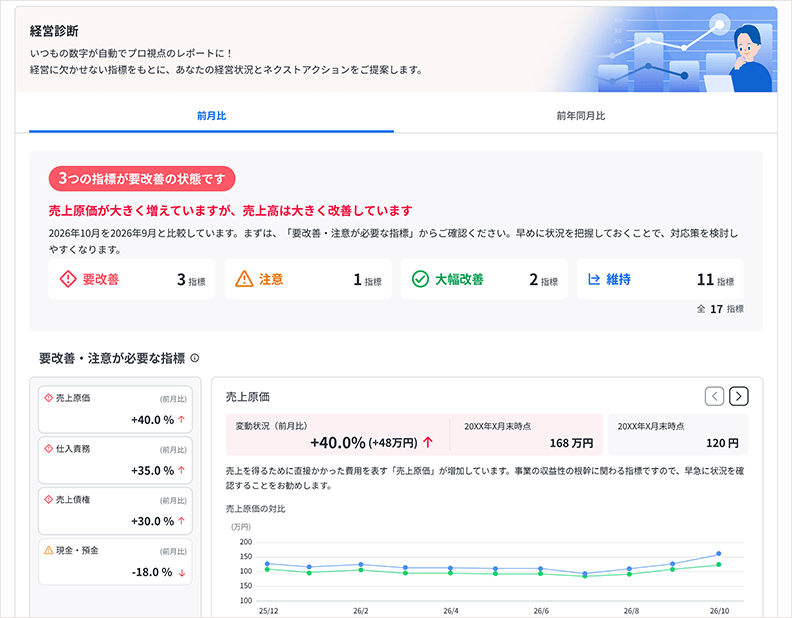792x618 pixels.
Task: Click the 注意 triangle warning icon
Action: coord(244,279)
